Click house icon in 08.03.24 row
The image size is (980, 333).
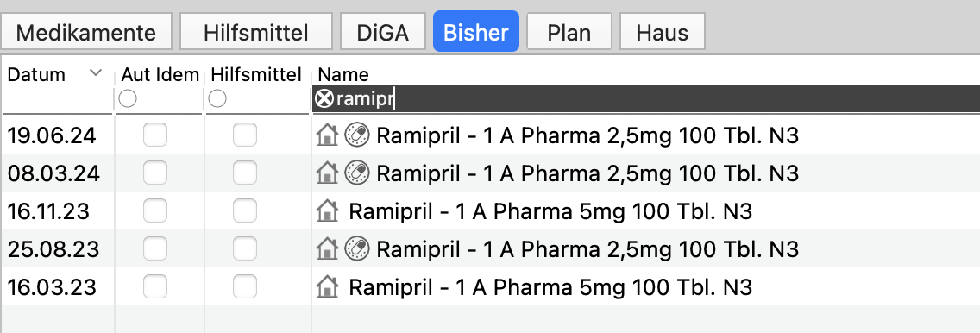(327, 173)
